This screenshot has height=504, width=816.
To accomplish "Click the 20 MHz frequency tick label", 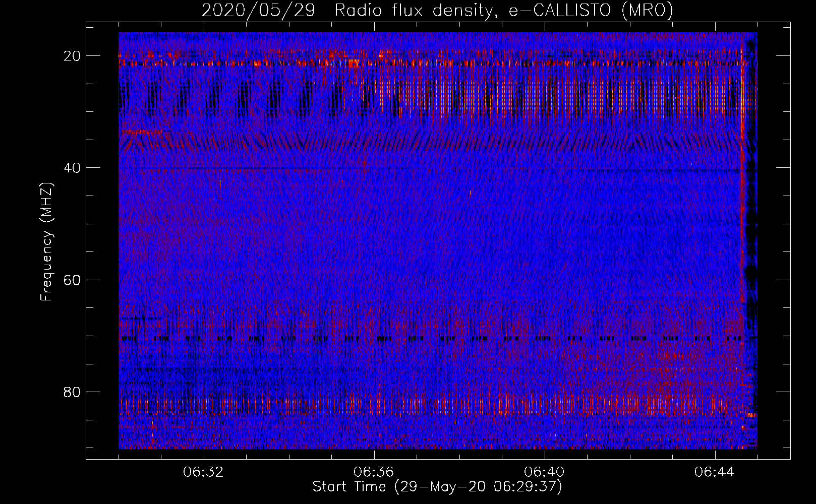I will [x=73, y=55].
